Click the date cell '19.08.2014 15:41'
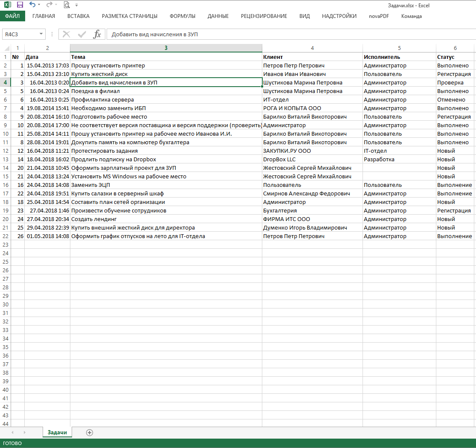Image resolution: width=476 pixels, height=448 pixels. [47, 108]
